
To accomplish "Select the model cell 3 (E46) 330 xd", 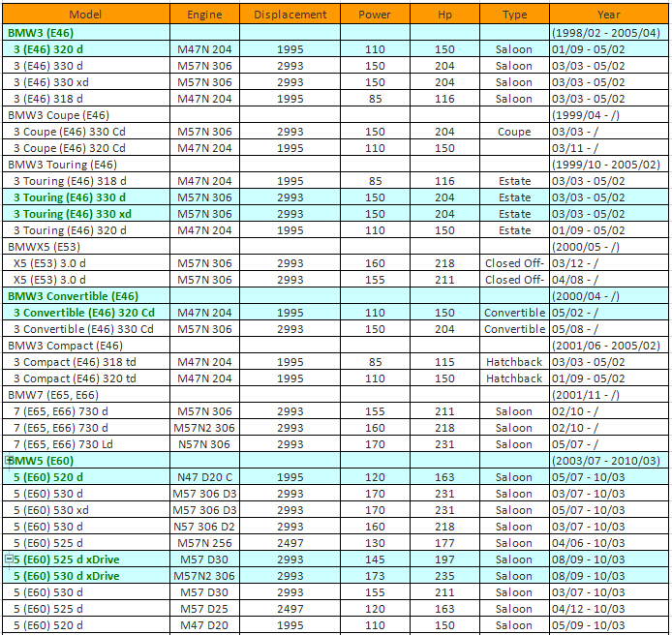I will (x=86, y=82).
